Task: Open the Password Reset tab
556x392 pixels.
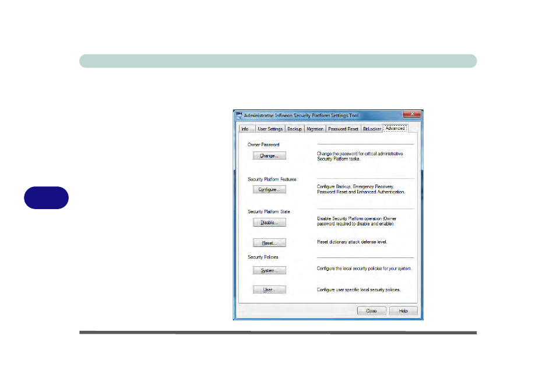Action: pyautogui.click(x=343, y=129)
